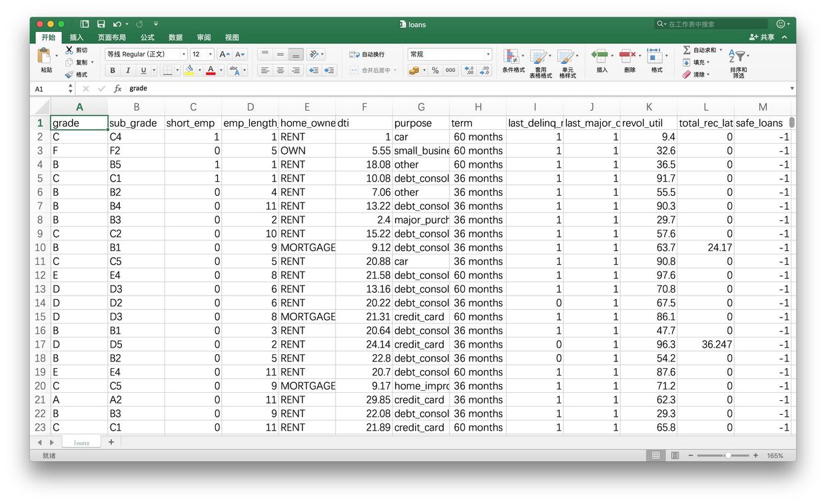Screen dimensions: 826x504
Task: Open the font name dropdown
Action: tap(184, 55)
